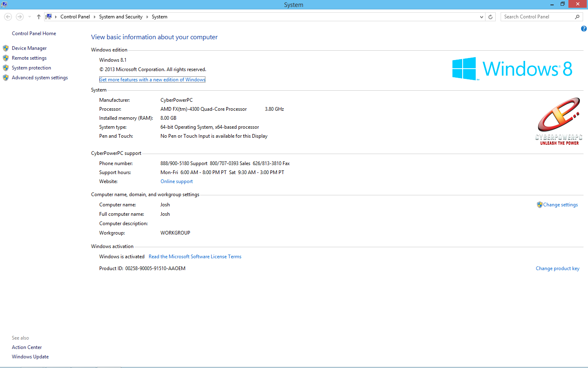Click the Back navigation arrow
Viewport: 588px width, 369px height.
pyautogui.click(x=8, y=17)
